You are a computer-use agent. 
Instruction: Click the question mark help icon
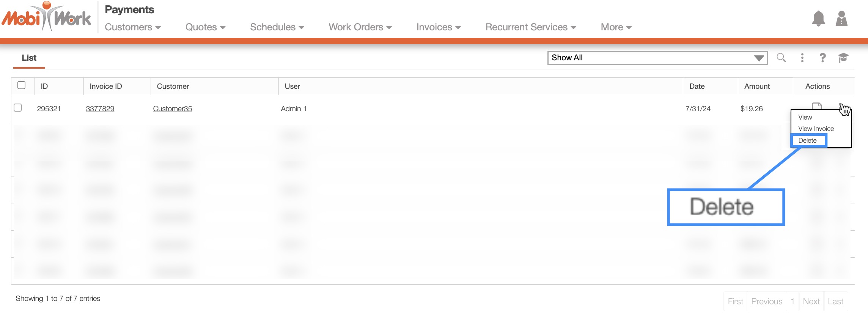(x=822, y=58)
